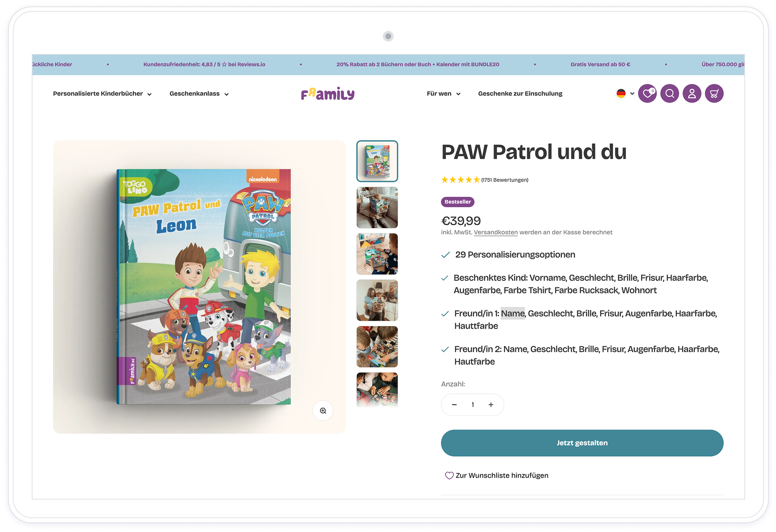The height and width of the screenshot is (532, 776).
Task: Increase quantity with plus button
Action: click(x=491, y=405)
